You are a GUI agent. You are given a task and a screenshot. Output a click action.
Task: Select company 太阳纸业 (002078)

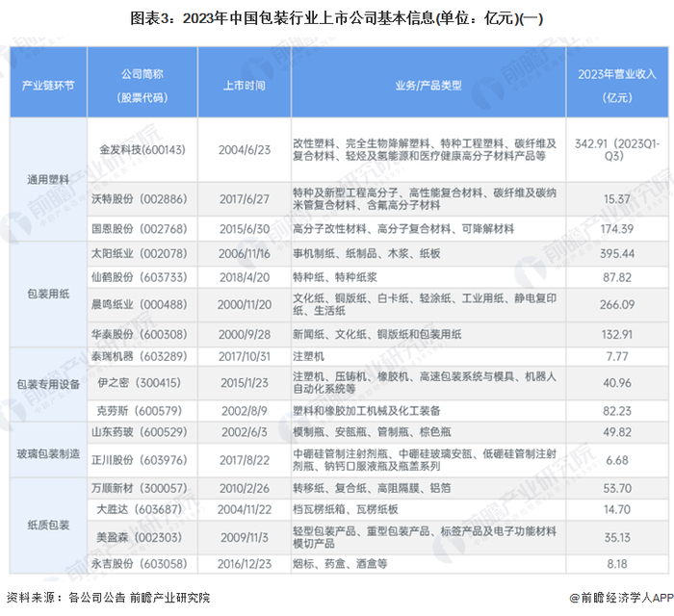point(140,253)
